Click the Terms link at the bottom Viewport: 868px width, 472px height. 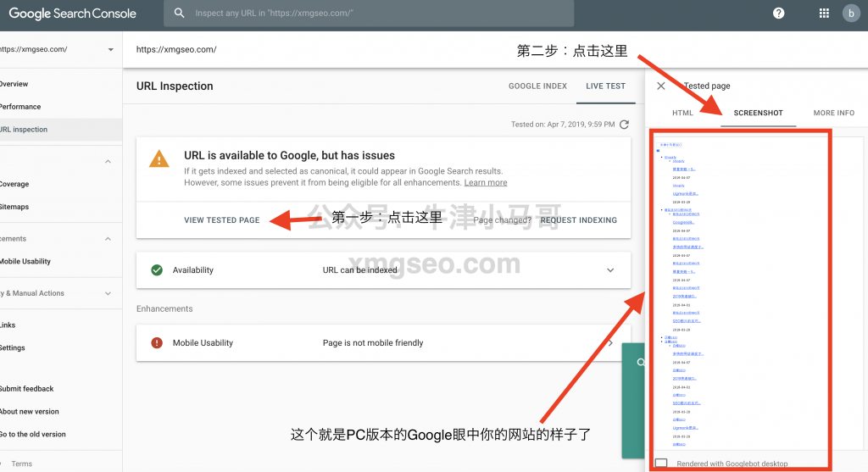21,464
